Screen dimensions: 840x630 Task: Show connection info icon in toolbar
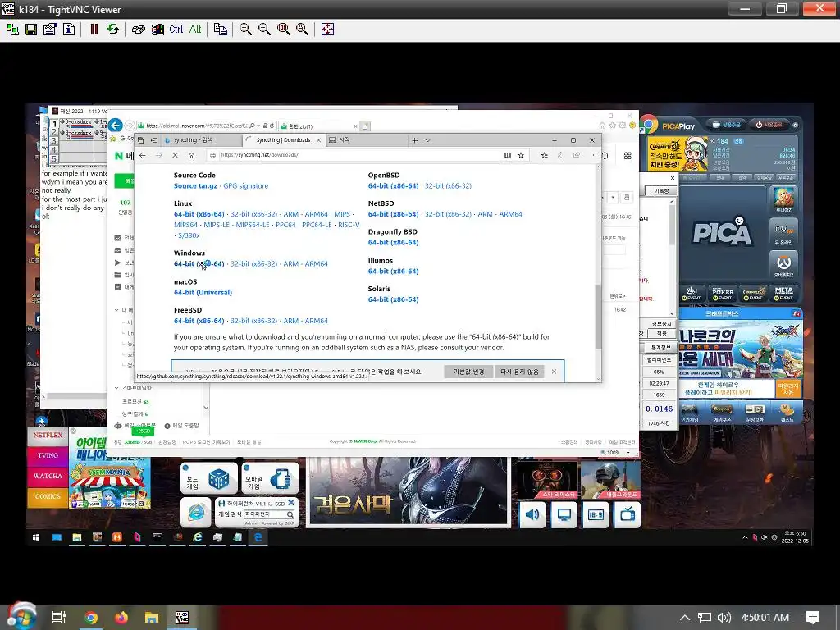pos(69,30)
